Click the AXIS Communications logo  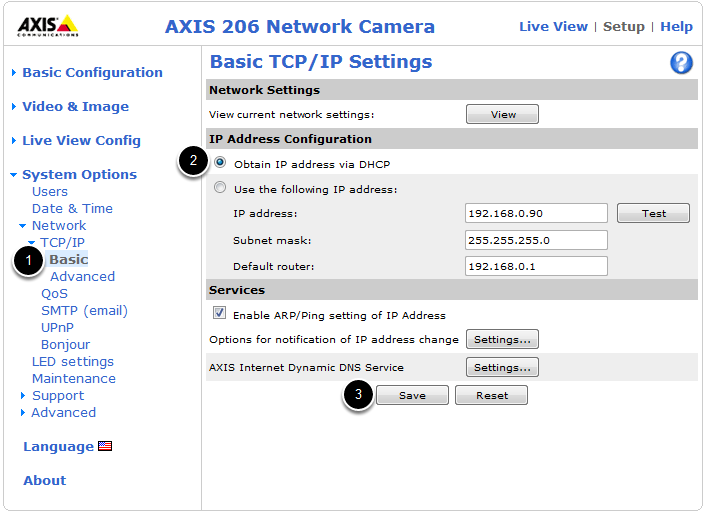(48, 26)
